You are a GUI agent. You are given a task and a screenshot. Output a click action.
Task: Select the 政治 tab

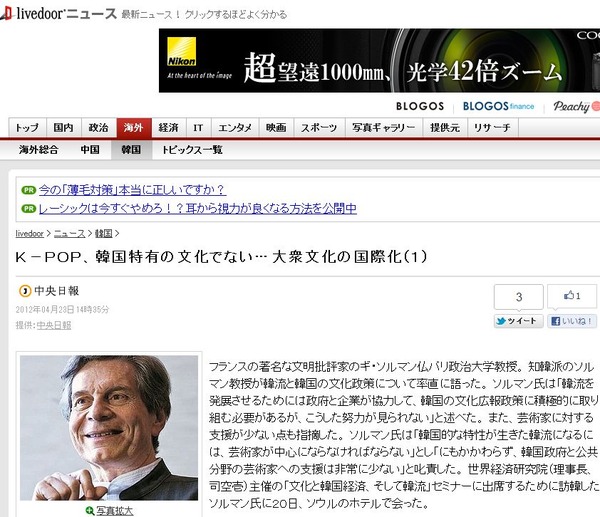click(99, 127)
